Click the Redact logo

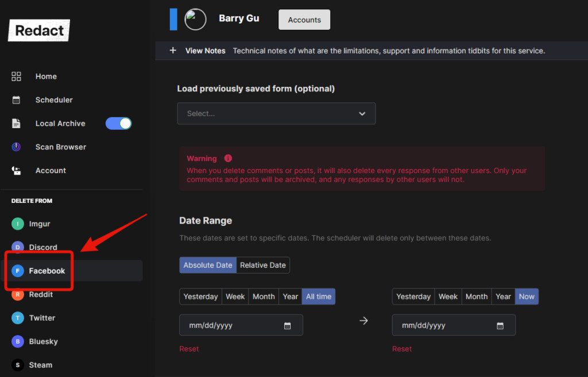(x=39, y=30)
